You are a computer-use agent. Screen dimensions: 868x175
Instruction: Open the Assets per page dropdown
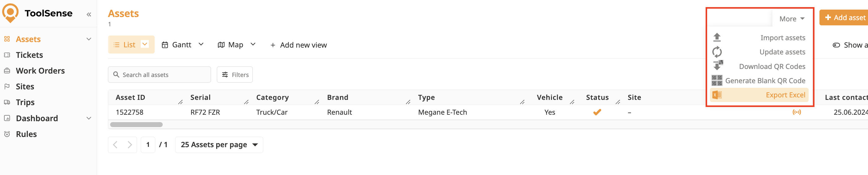[x=219, y=145]
